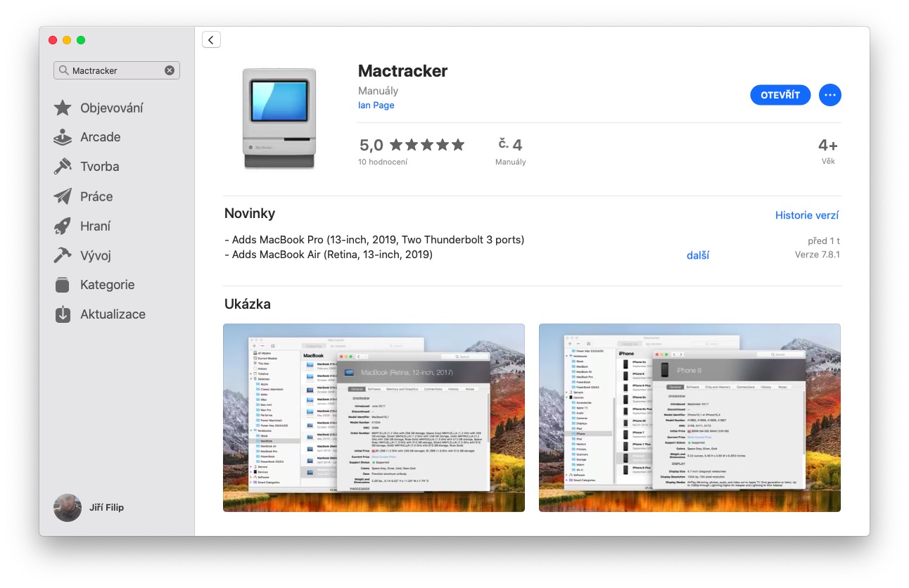Click the Novinky heading
This screenshot has height=588, width=909.
tap(250, 213)
